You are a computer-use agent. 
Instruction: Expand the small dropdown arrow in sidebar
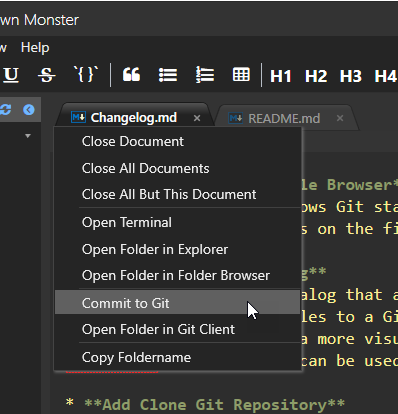click(x=28, y=136)
